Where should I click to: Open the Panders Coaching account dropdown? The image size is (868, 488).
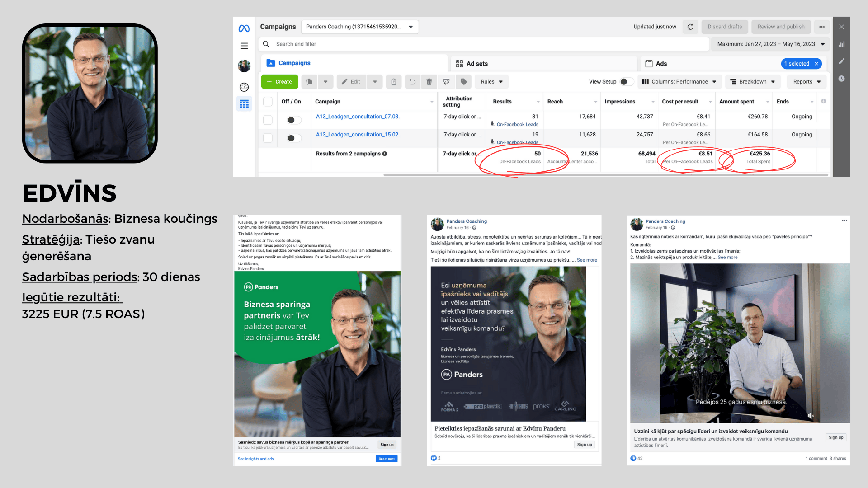click(x=359, y=27)
